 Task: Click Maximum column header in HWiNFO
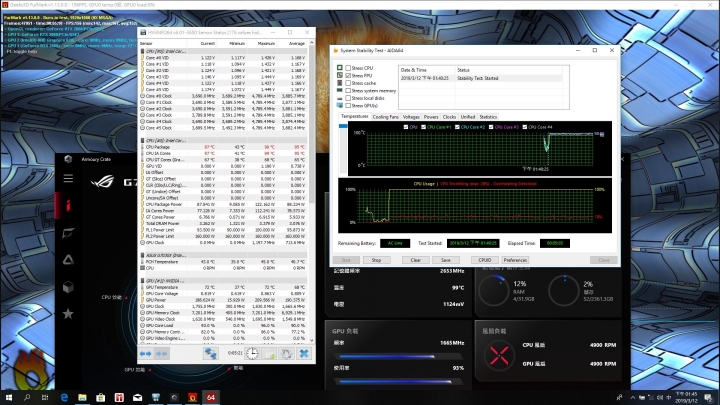point(266,43)
